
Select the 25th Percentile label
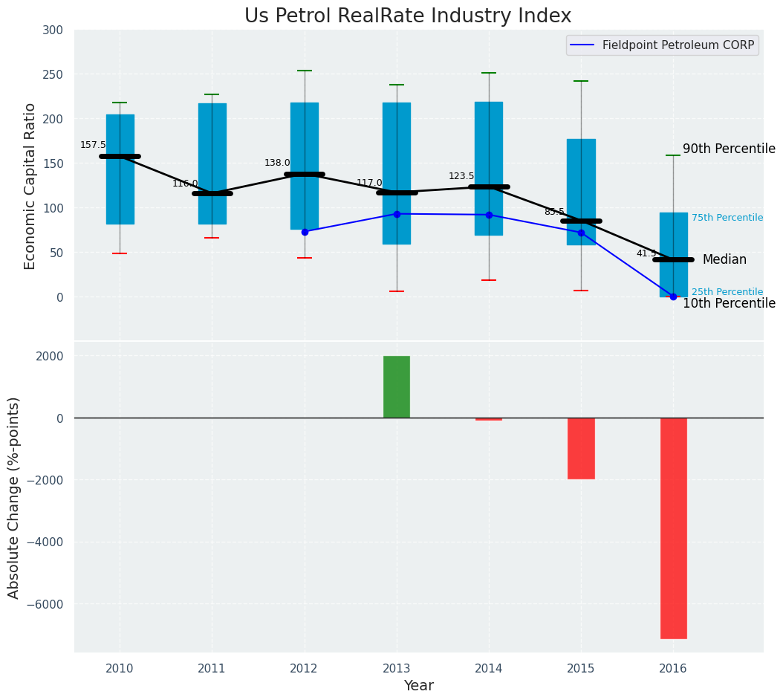point(727,293)
